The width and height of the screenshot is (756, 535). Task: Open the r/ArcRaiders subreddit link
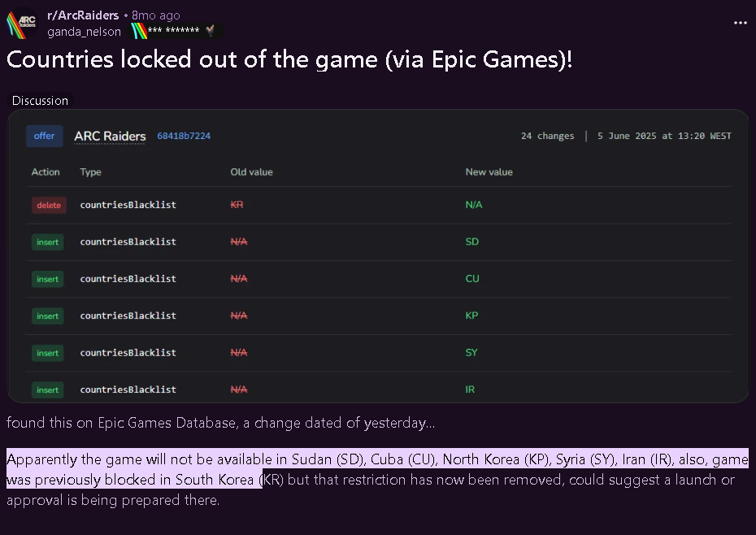83,15
